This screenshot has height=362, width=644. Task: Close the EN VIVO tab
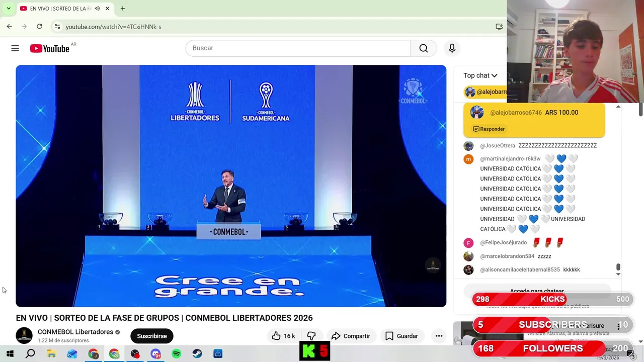(107, 9)
